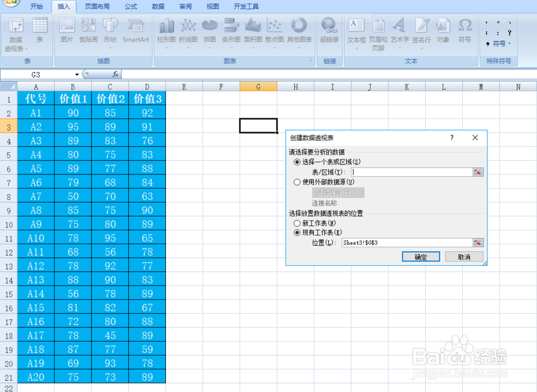
Task: Switch to the 开始 tab
Action: point(37,6)
